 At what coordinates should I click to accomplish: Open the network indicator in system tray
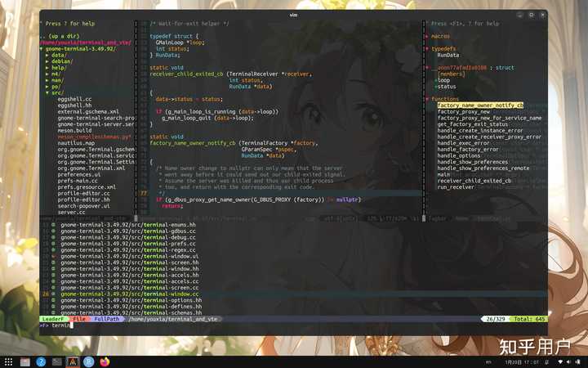click(x=560, y=362)
